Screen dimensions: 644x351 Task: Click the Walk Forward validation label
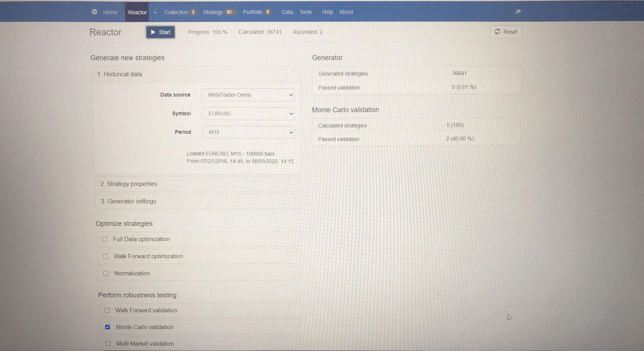[x=146, y=310]
